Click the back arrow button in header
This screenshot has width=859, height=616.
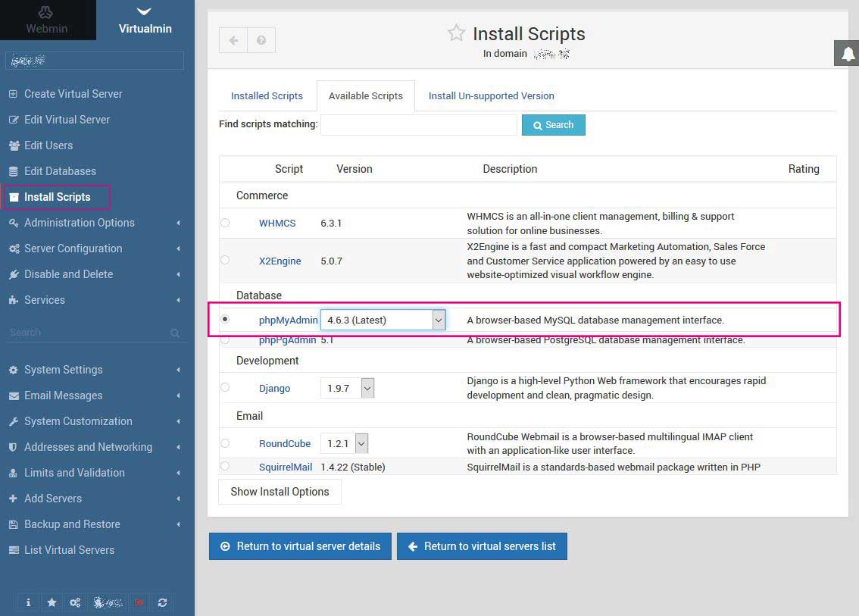233,40
